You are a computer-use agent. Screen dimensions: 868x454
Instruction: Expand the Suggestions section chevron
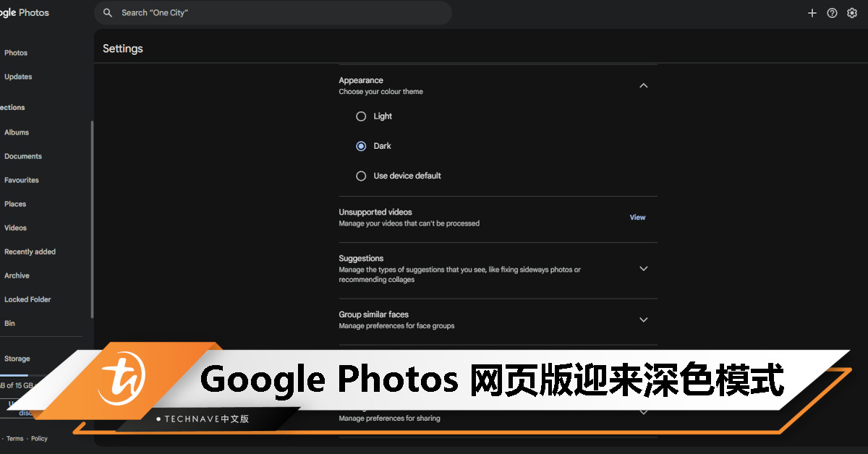pos(644,268)
